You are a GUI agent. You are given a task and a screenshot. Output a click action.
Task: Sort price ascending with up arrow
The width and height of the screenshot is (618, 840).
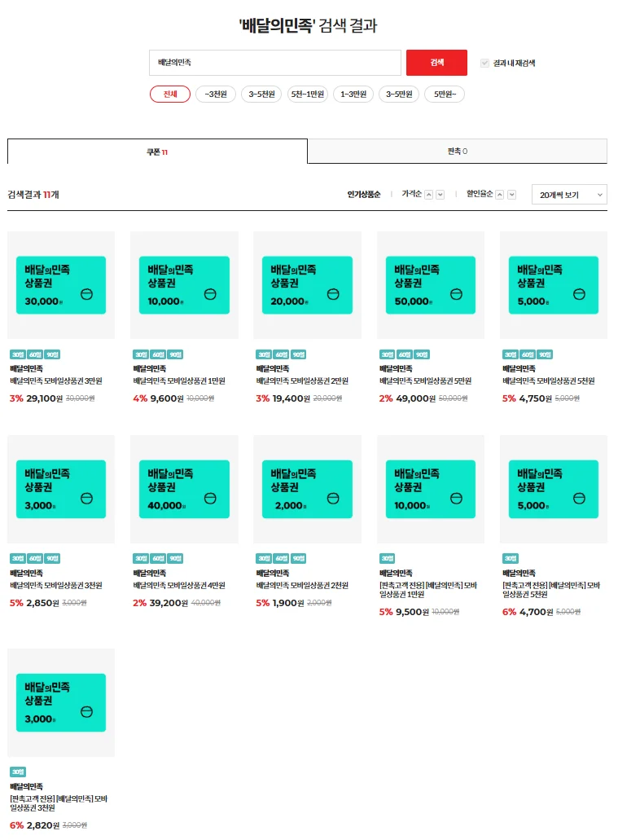(428, 195)
